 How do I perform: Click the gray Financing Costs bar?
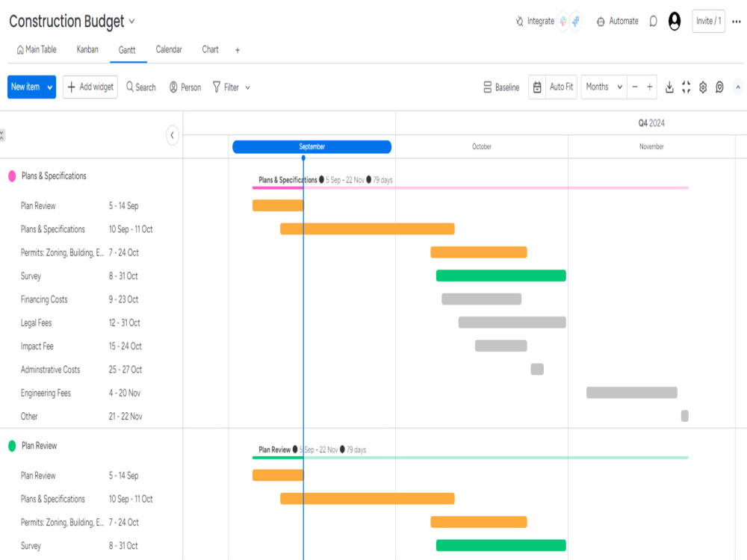(481, 299)
